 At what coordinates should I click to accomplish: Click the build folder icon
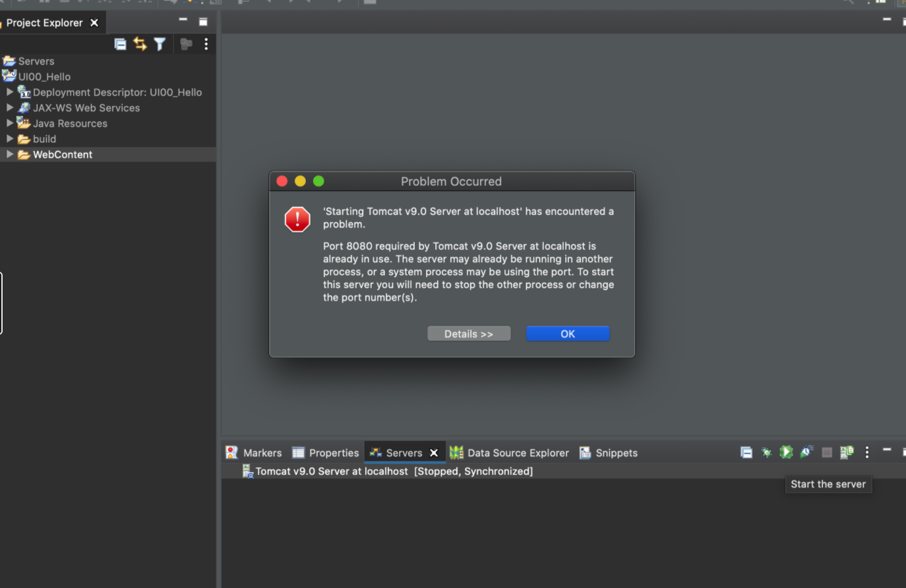pyautogui.click(x=24, y=139)
